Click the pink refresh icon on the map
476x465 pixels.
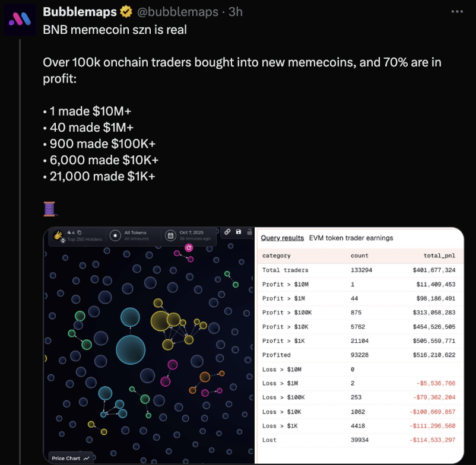(189, 247)
